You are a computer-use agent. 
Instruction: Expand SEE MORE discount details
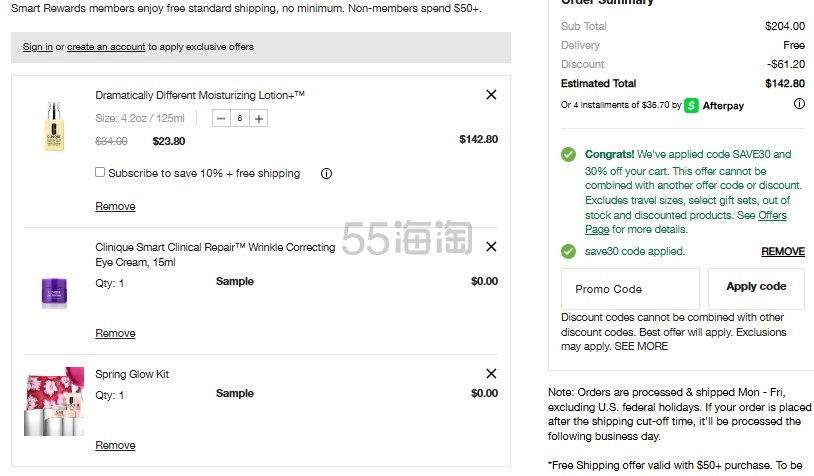[641, 346]
